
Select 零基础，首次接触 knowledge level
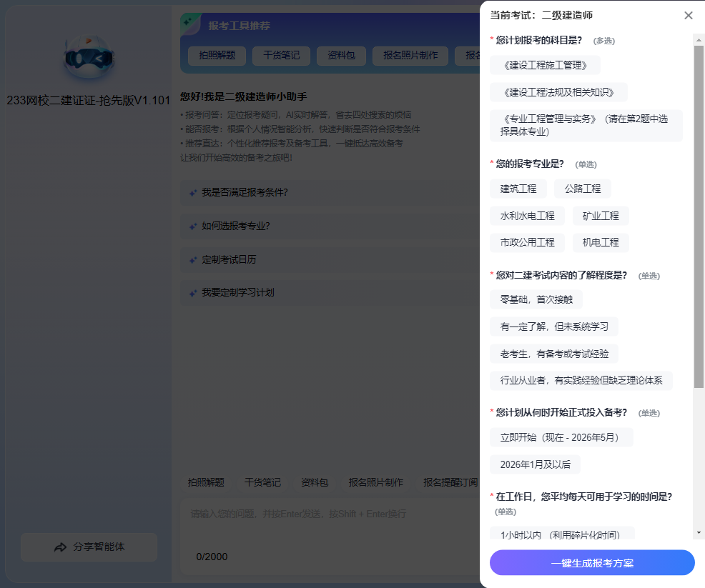[536, 299]
